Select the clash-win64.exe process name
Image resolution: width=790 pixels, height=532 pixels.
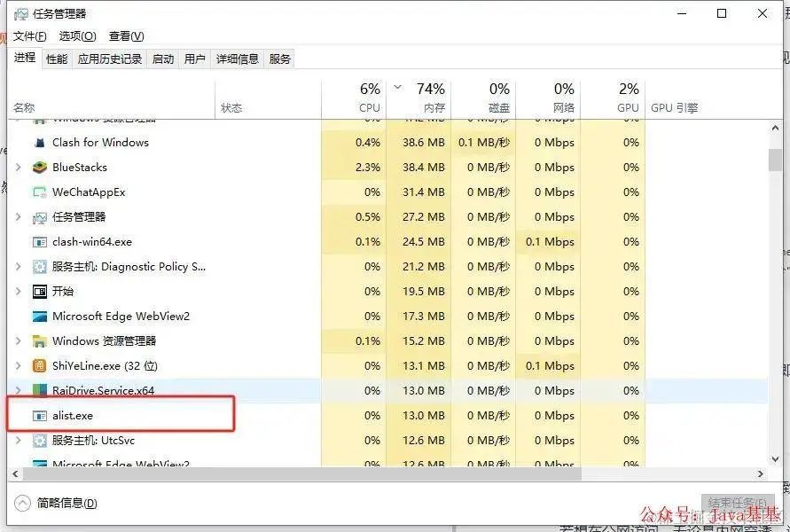coord(92,242)
